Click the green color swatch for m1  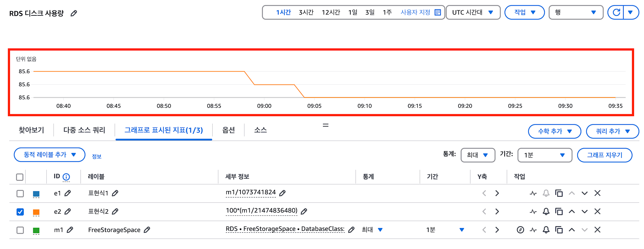tap(36, 230)
